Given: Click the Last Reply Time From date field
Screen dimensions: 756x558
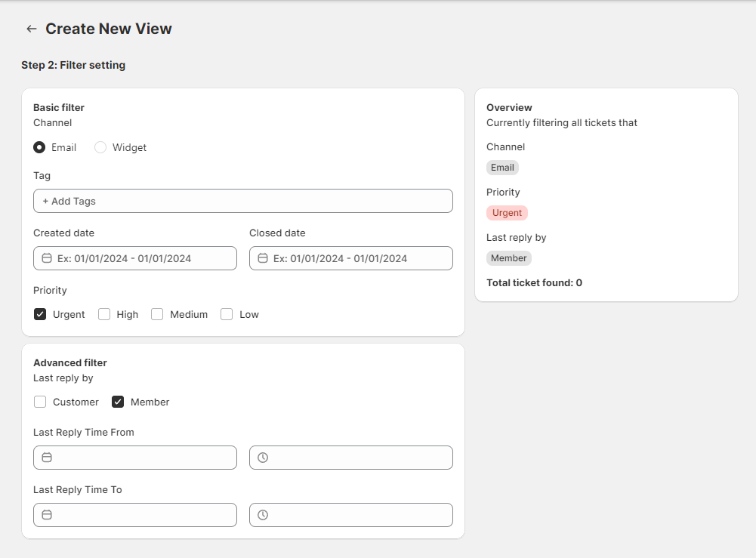Looking at the screenshot, I should pyautogui.click(x=135, y=458).
